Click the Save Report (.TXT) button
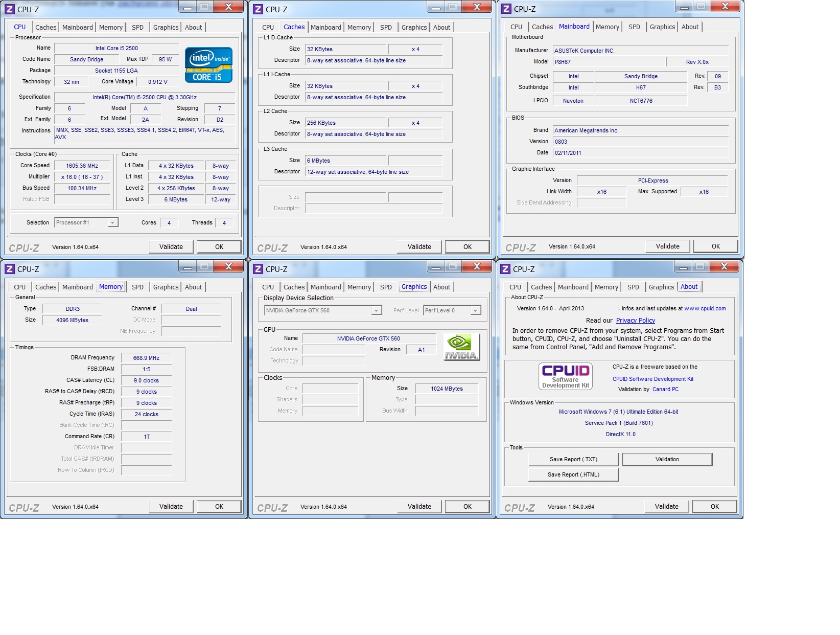The width and height of the screenshot is (840, 635). pyautogui.click(x=573, y=460)
